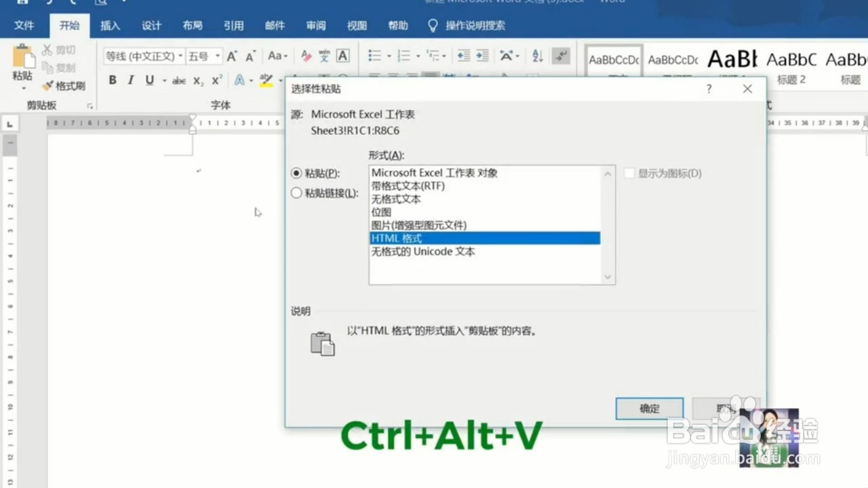The width and height of the screenshot is (868, 488).
Task: Expand the underline style dropdown arrow
Action: (163, 81)
